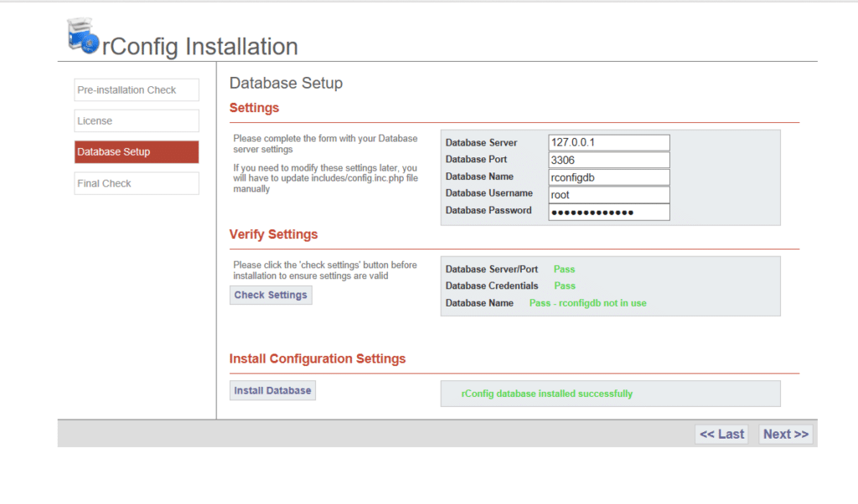Click the red Settings section heading

[254, 108]
